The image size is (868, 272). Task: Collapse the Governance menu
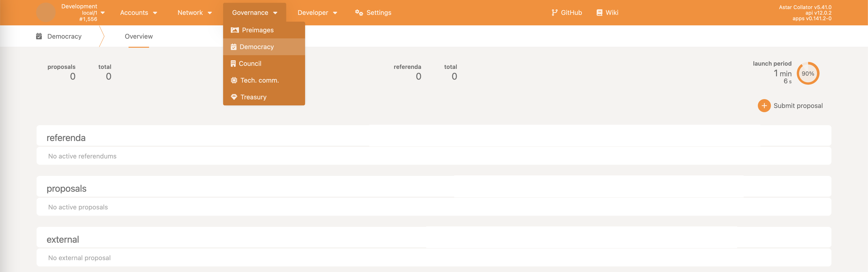point(254,13)
